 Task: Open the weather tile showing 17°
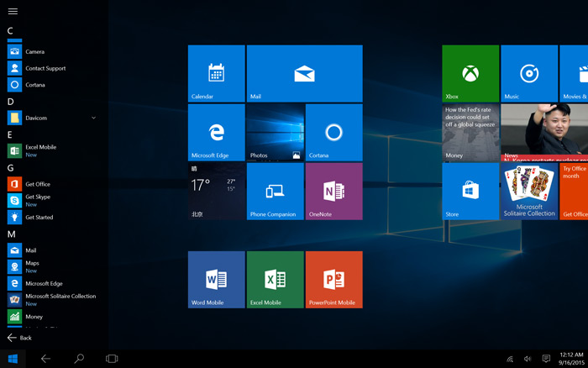tap(216, 191)
